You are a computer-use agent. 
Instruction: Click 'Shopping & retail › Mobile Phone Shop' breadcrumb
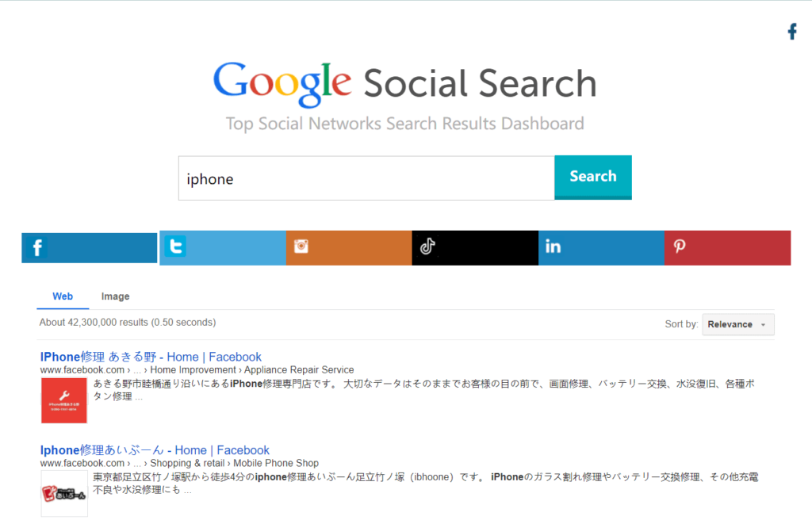(x=234, y=463)
